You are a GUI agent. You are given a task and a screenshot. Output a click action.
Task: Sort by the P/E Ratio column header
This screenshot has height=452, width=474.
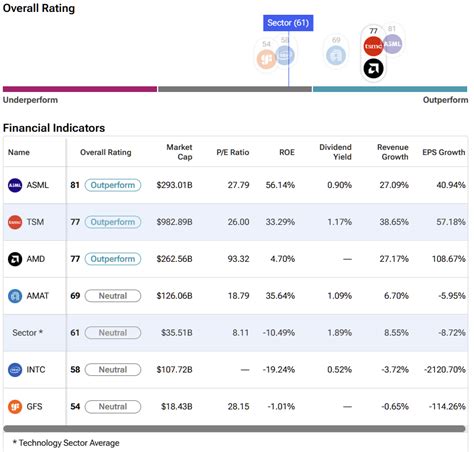(233, 152)
